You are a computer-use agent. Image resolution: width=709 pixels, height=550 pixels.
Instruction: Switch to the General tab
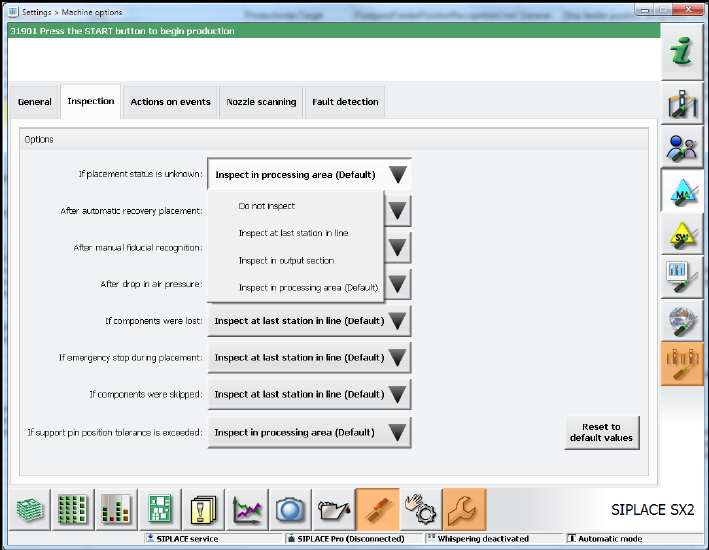[x=34, y=102]
